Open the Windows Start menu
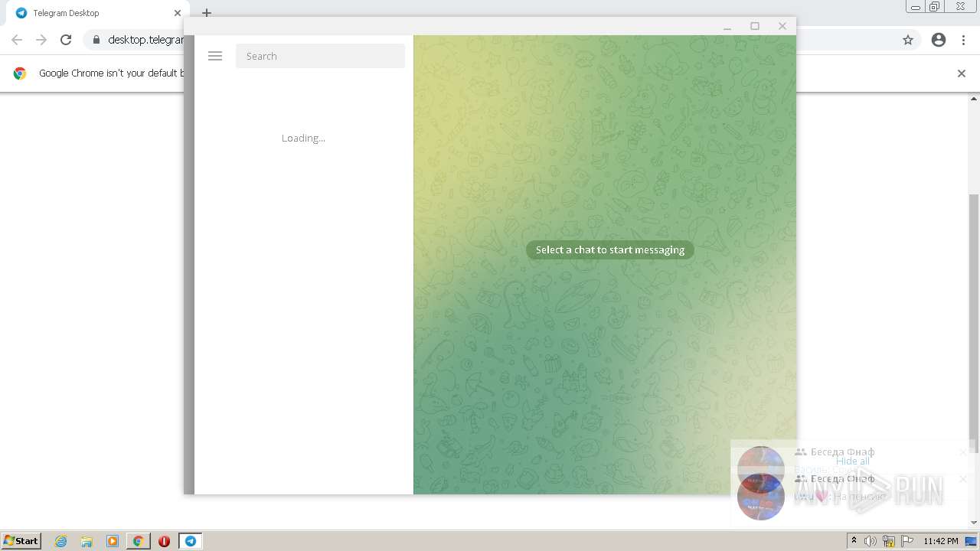980x551 pixels. (21, 540)
